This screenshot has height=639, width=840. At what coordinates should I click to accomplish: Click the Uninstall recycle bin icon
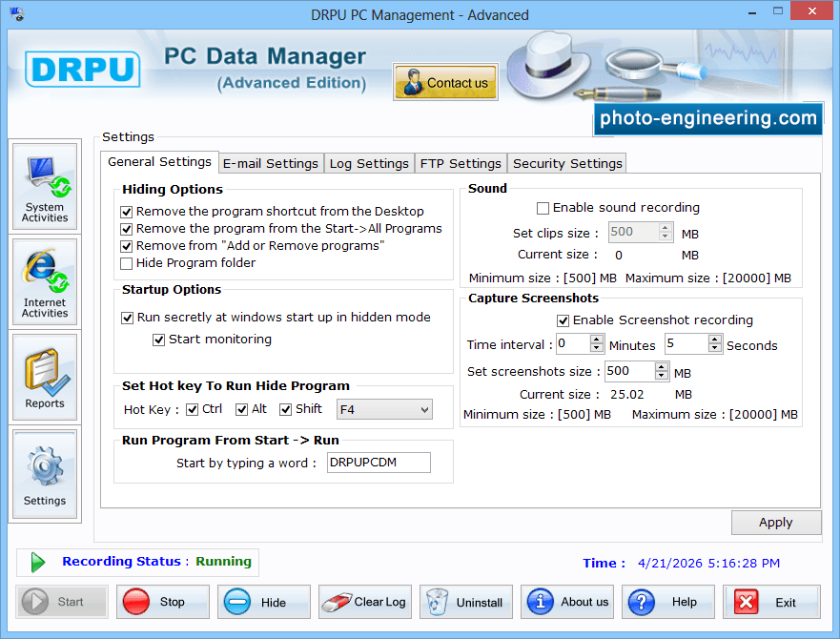pos(437,602)
